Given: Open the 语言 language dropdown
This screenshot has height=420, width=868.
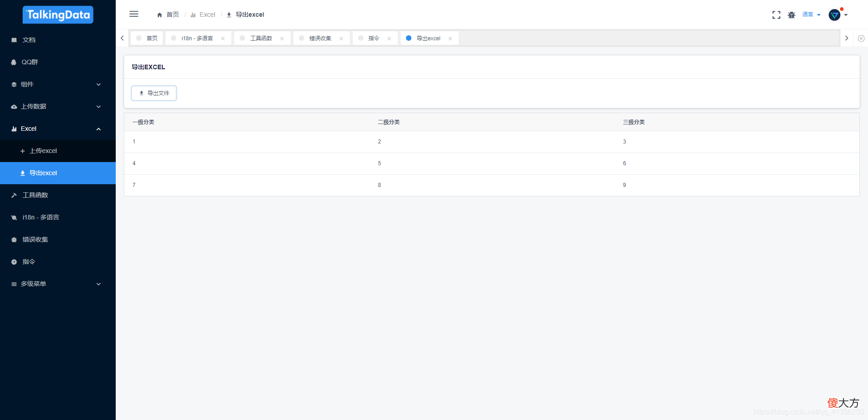Looking at the screenshot, I should point(811,14).
